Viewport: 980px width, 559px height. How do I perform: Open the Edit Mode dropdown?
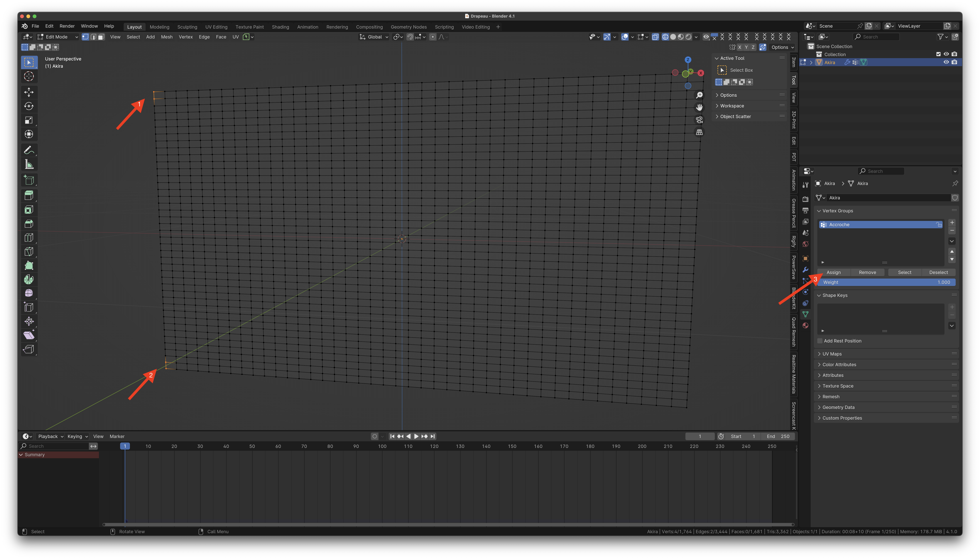58,37
